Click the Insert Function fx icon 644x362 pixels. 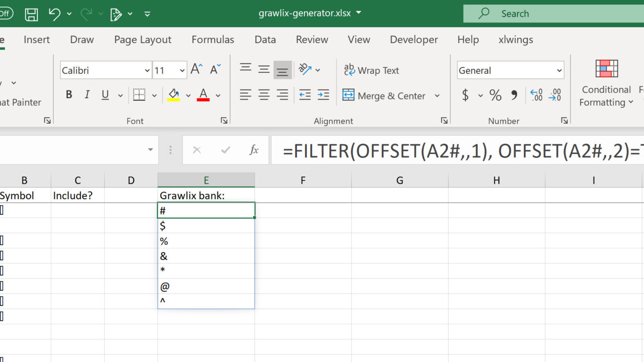point(254,150)
